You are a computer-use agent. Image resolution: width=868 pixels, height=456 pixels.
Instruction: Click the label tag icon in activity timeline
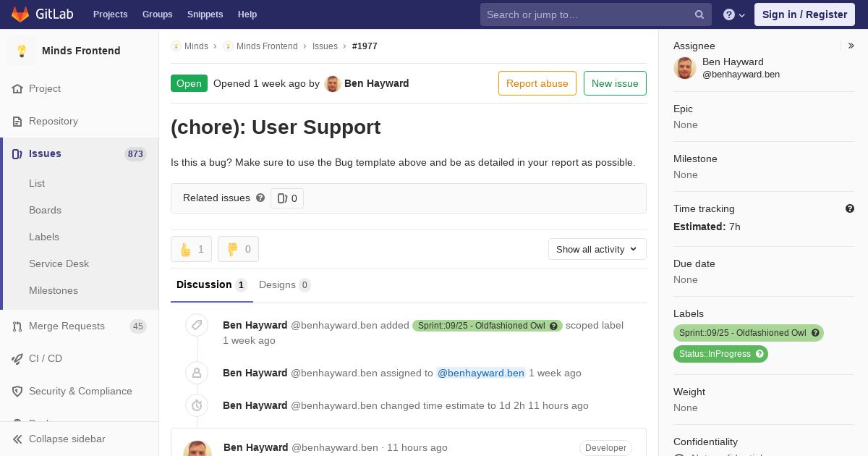pos(197,325)
